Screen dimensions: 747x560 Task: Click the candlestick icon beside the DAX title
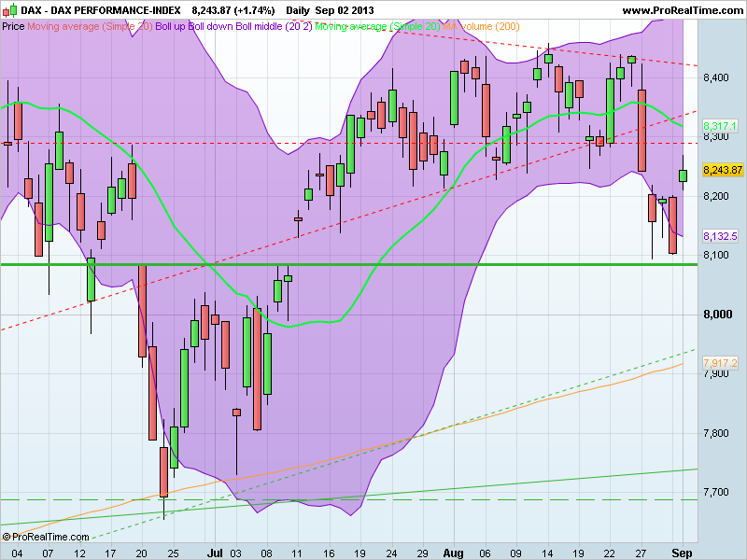(9, 10)
